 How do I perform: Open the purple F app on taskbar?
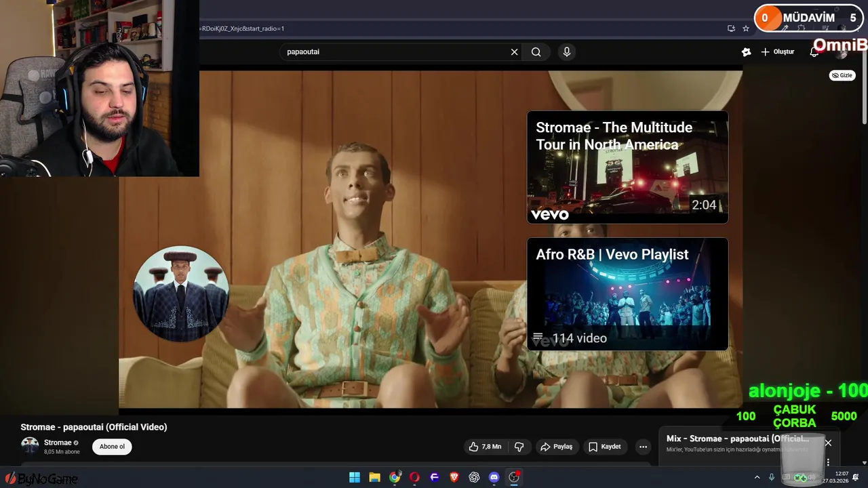pos(435,477)
